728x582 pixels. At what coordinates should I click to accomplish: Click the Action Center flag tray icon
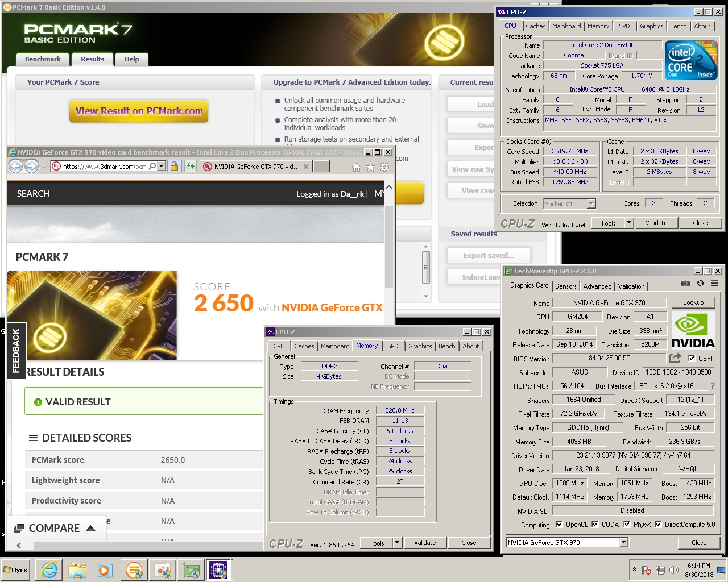(x=647, y=570)
